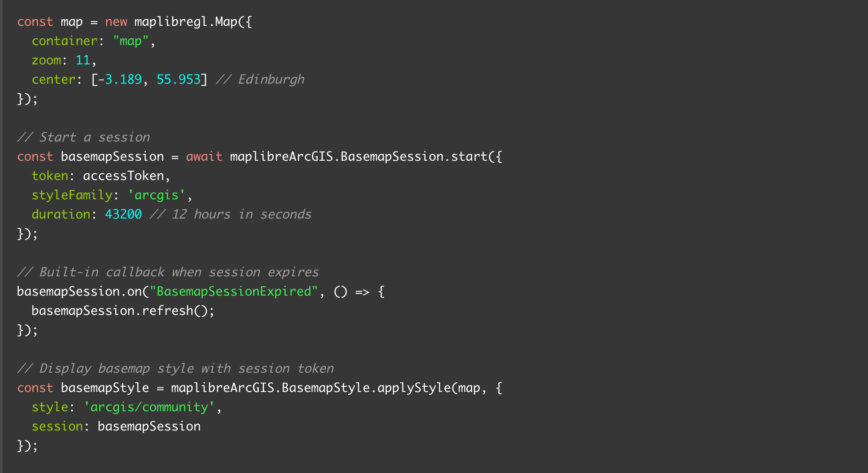The width and height of the screenshot is (868, 473).
Task: Click the new keyword
Action: coord(116,22)
